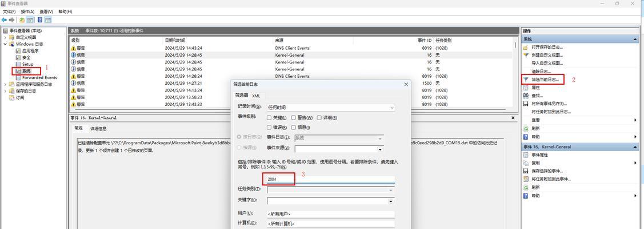
Task: Collapse the Windows 日志 tree node
Action: point(5,44)
